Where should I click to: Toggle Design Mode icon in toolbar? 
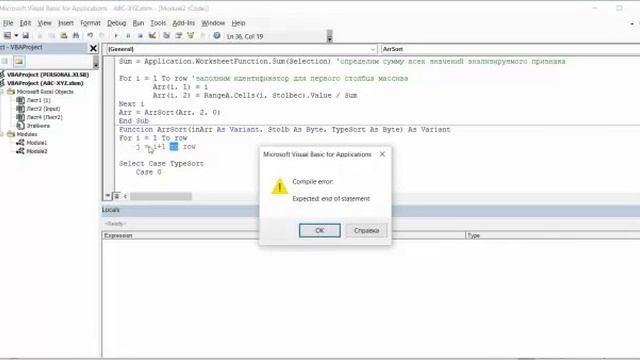[152, 36]
